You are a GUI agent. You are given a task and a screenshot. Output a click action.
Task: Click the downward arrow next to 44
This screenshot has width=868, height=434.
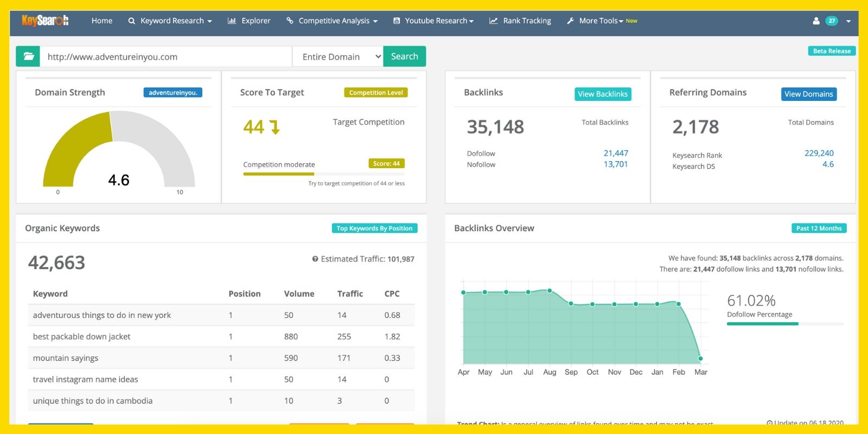(x=275, y=127)
